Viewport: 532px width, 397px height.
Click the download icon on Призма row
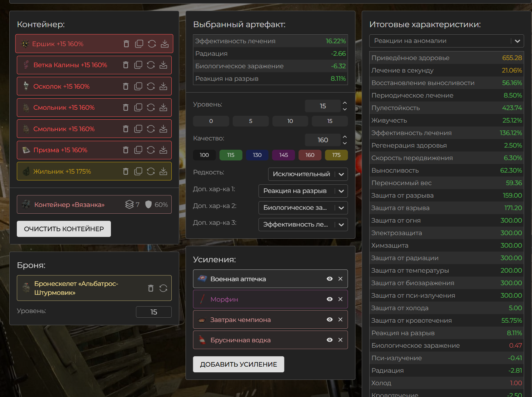click(x=163, y=150)
